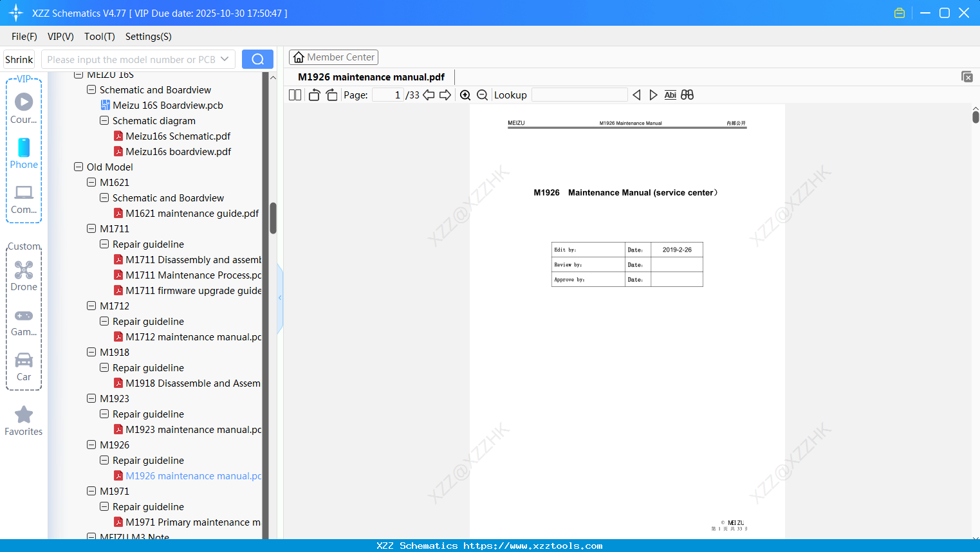Viewport: 980px width, 552px height.
Task: Open M1711 Disassembly and assembly file
Action: [x=187, y=260]
